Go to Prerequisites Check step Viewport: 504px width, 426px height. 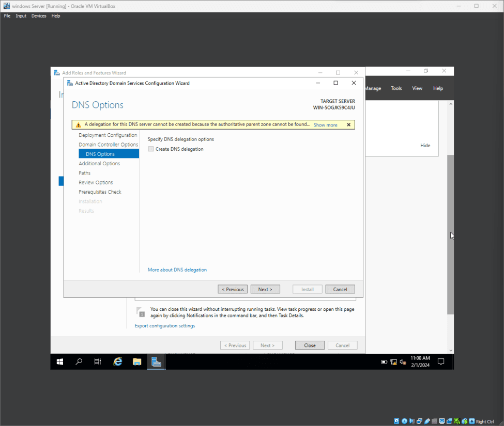point(100,192)
